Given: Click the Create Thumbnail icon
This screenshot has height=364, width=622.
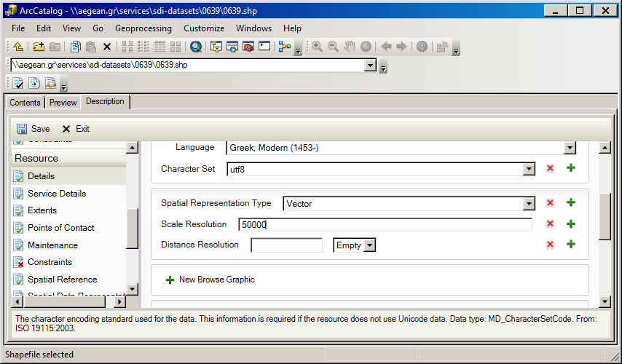Looking at the screenshot, I should [x=442, y=47].
